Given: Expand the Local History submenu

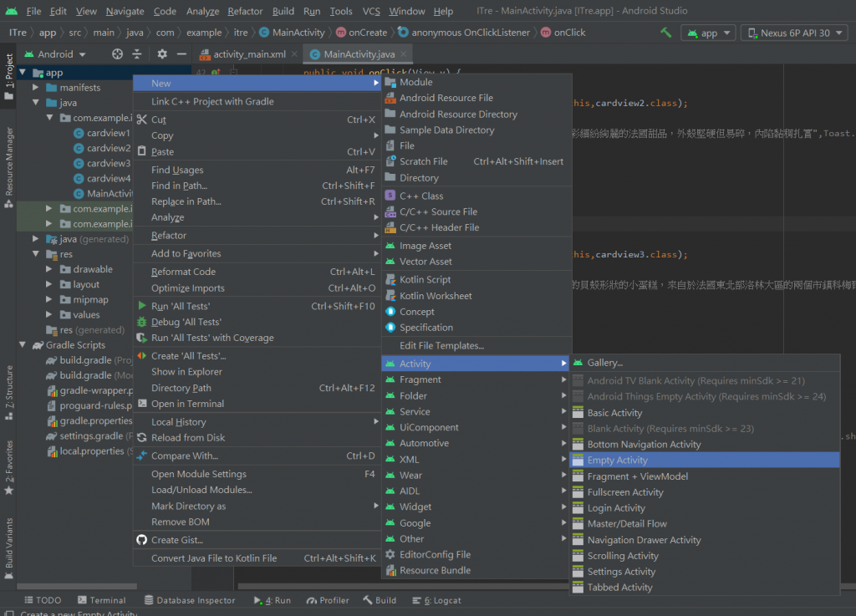Looking at the screenshot, I should click(257, 422).
